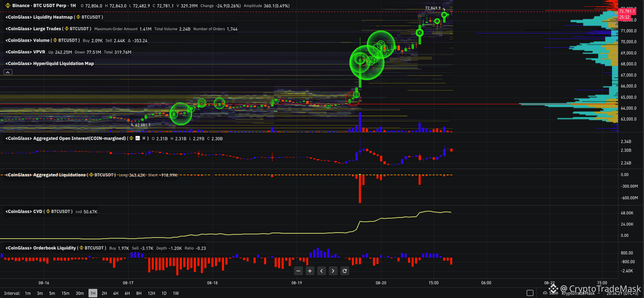The image size is (644, 298).
Task: Click the Orderbook Ratio value -0.23
Action: (201, 248)
